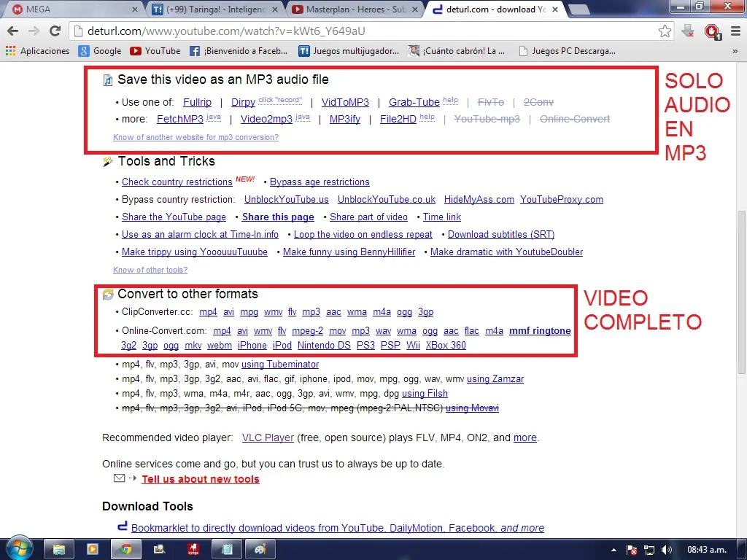This screenshot has height=560, width=747.
Task: Click Time link
Action: [x=442, y=217]
